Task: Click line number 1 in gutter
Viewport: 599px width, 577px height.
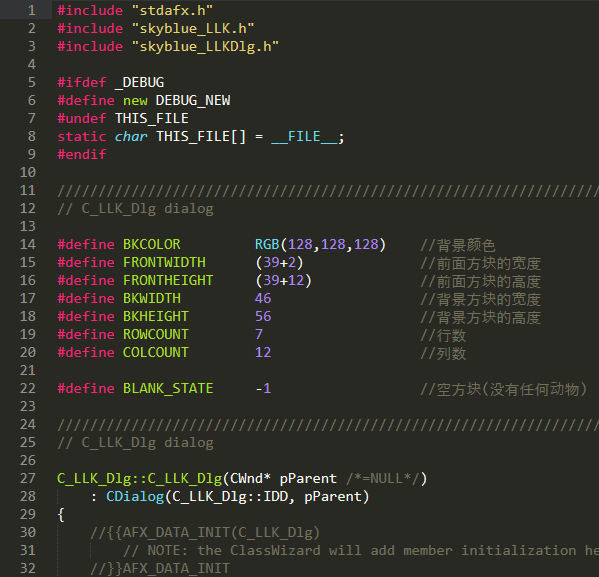Action: point(32,10)
